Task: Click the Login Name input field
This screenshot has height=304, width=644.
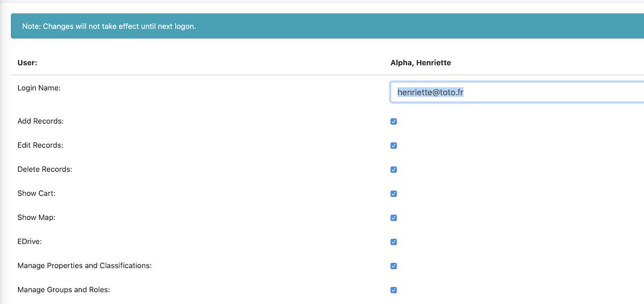Action: (x=517, y=92)
